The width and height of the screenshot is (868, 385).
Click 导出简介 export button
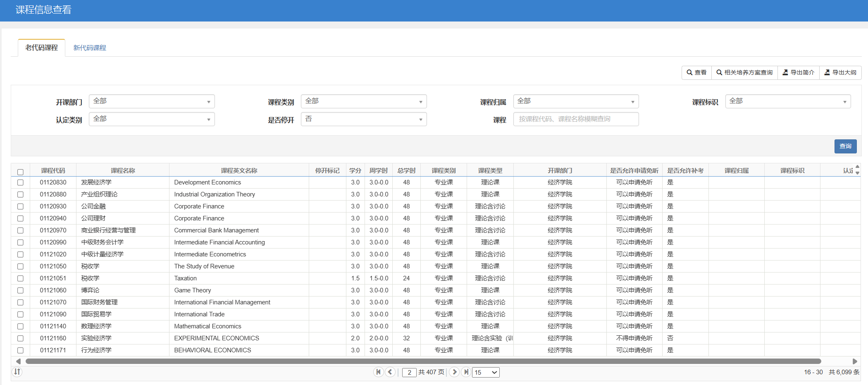pos(798,72)
